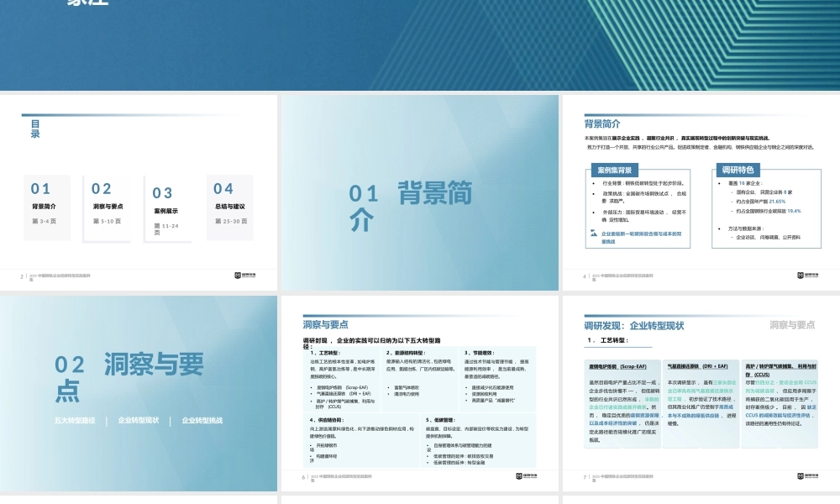Click the small chart icon beside the blue note on 背景简介
Viewport: 840px width, 504px height.
click(593, 232)
